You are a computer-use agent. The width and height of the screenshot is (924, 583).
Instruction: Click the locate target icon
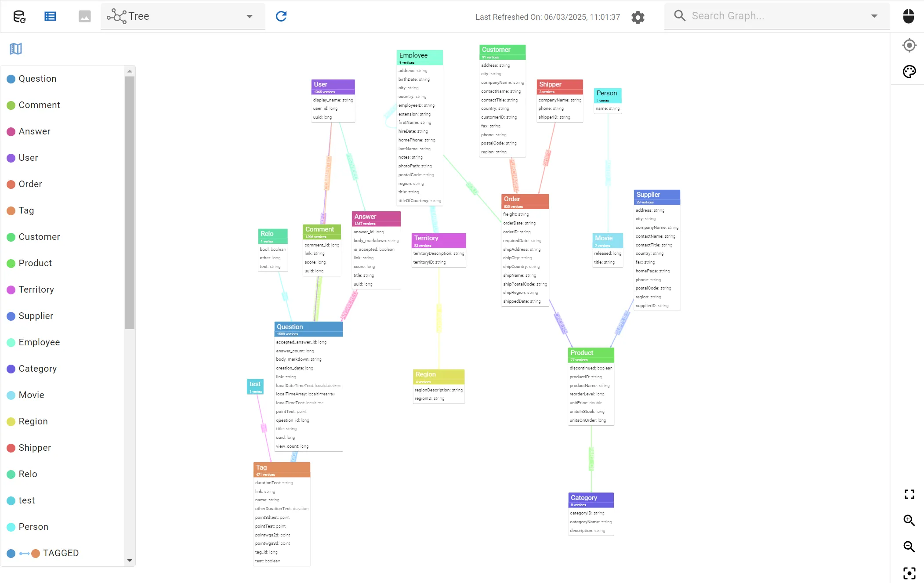[909, 45]
